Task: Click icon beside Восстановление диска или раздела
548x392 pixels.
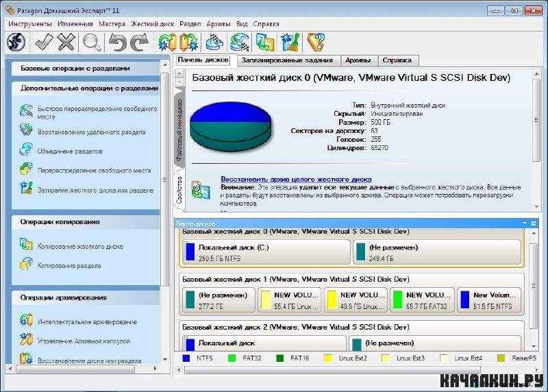Action: point(26,358)
